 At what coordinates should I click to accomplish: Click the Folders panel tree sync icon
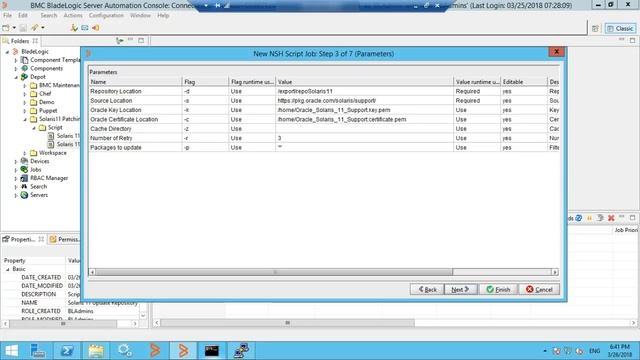pos(120,41)
